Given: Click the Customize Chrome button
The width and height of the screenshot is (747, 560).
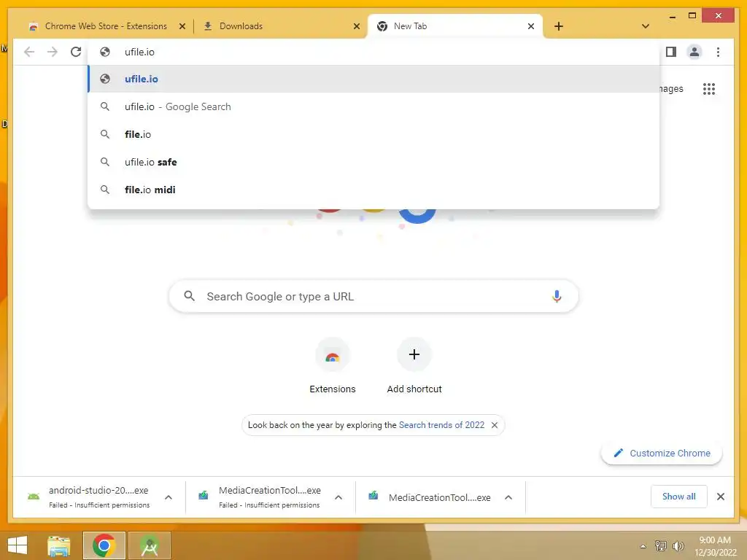Looking at the screenshot, I should point(662,453).
